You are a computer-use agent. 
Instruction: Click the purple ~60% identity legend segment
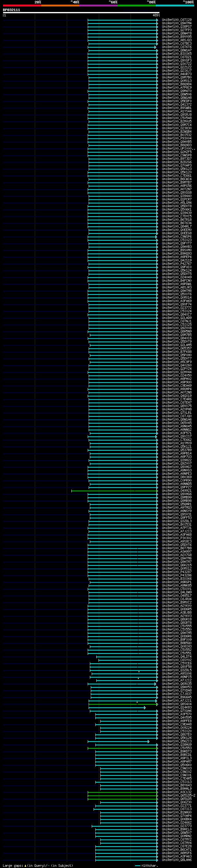click(x=99, y=6)
